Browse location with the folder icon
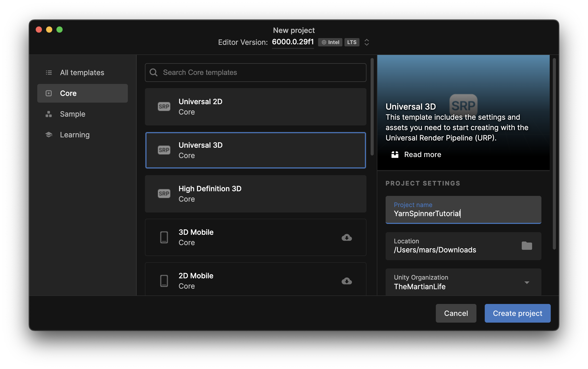 (527, 246)
